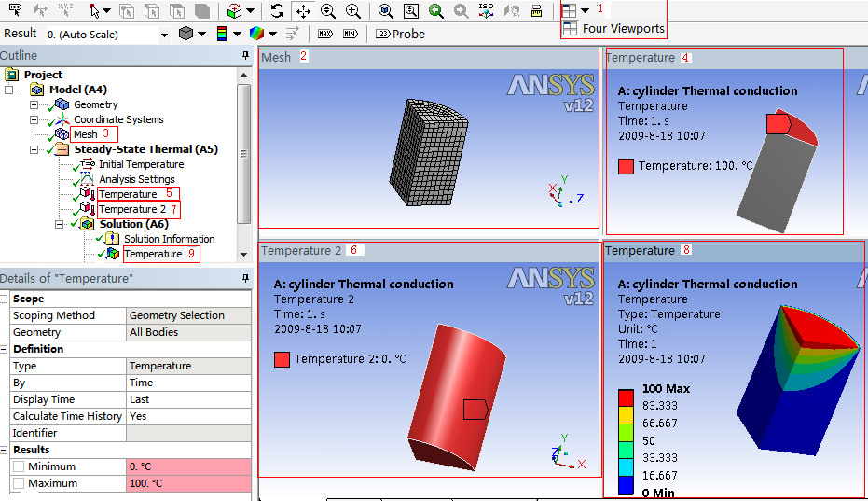868x501 pixels.
Task: Activate the Pan view tool
Action: tap(303, 10)
